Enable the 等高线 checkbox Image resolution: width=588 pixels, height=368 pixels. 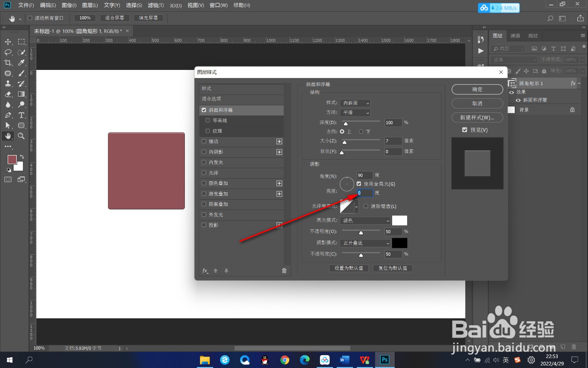point(208,120)
